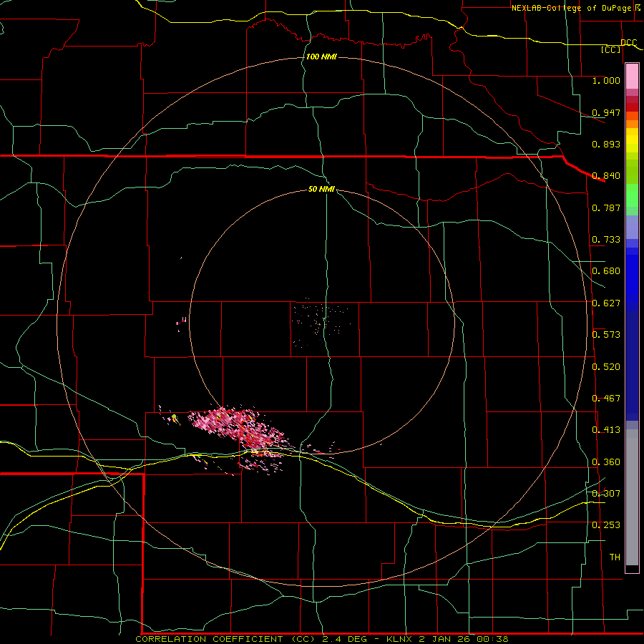Select the 1.000 scale value
Viewport: 644px width, 644px height.
(606, 80)
